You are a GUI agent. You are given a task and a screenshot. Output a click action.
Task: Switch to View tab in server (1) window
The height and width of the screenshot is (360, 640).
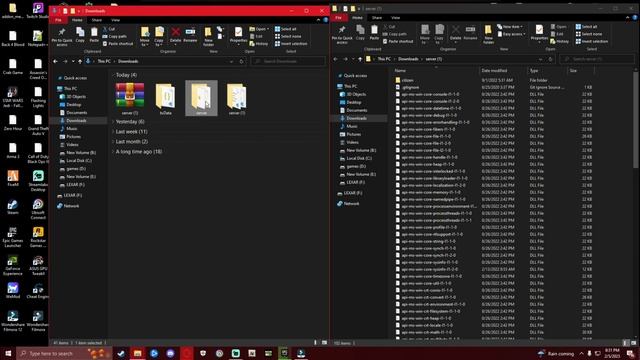coord(396,18)
